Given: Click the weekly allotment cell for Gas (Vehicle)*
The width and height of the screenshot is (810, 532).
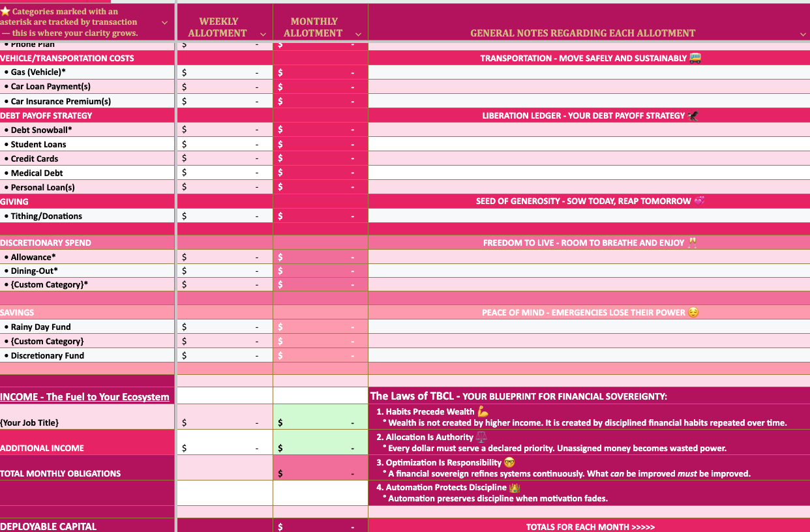Looking at the screenshot, I should coord(225,72).
